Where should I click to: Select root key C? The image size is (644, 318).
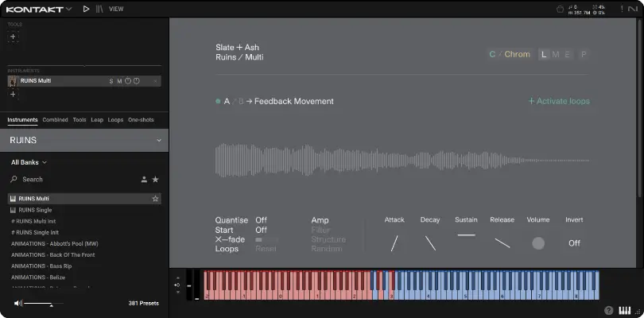[492, 54]
